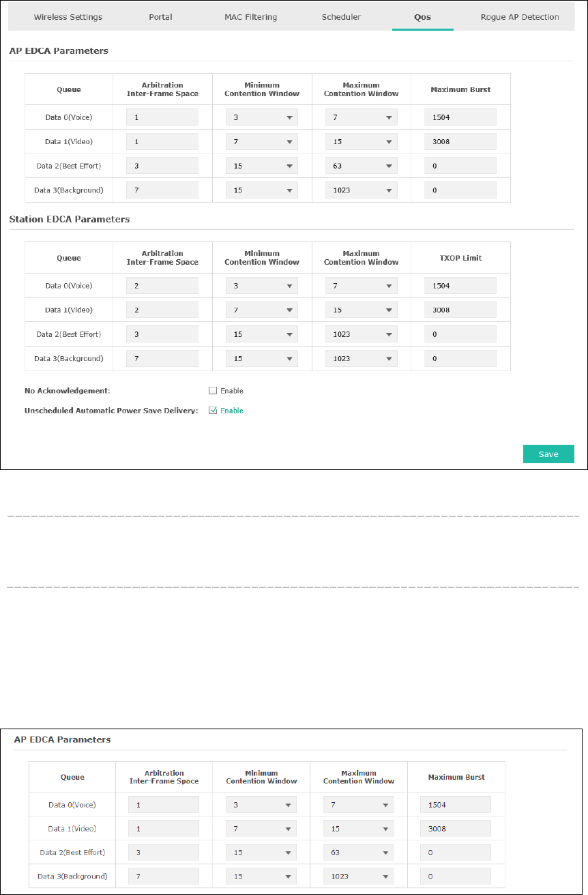Click the Qos tab

(x=422, y=17)
